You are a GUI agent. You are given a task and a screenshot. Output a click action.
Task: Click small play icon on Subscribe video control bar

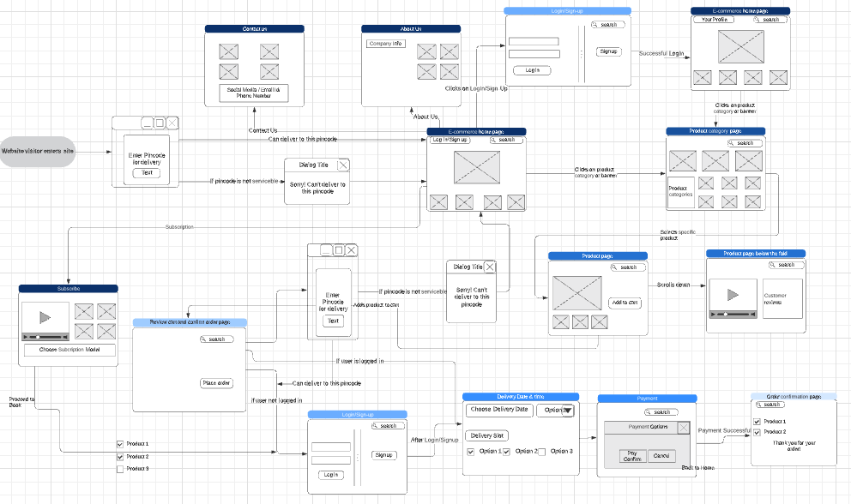point(26,337)
